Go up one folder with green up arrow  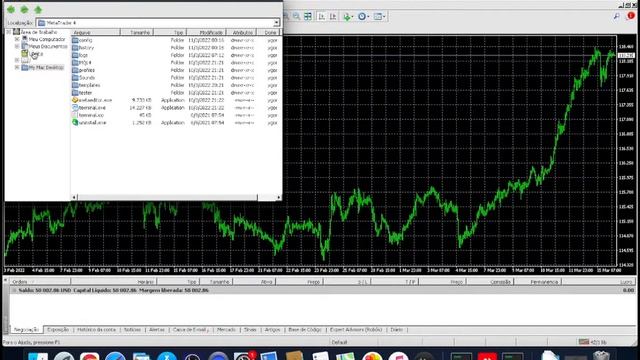click(x=38, y=9)
